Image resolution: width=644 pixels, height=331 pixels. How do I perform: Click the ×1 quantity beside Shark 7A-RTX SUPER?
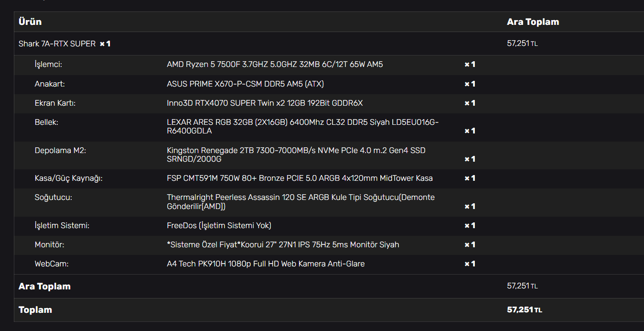(105, 44)
